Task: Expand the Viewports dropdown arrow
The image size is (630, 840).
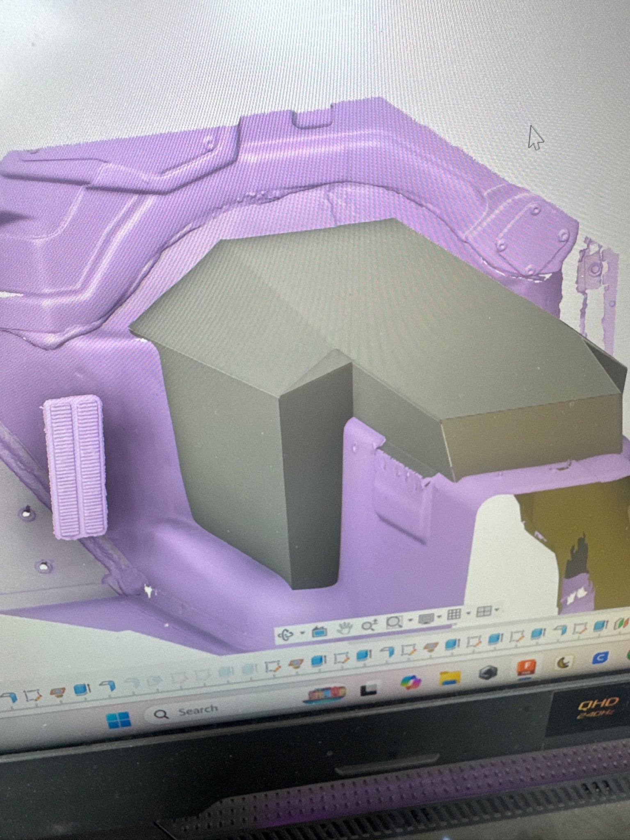Action: [x=498, y=610]
